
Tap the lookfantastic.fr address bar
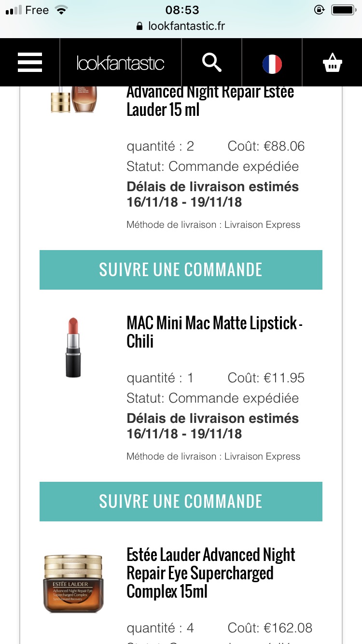pyautogui.click(x=181, y=26)
